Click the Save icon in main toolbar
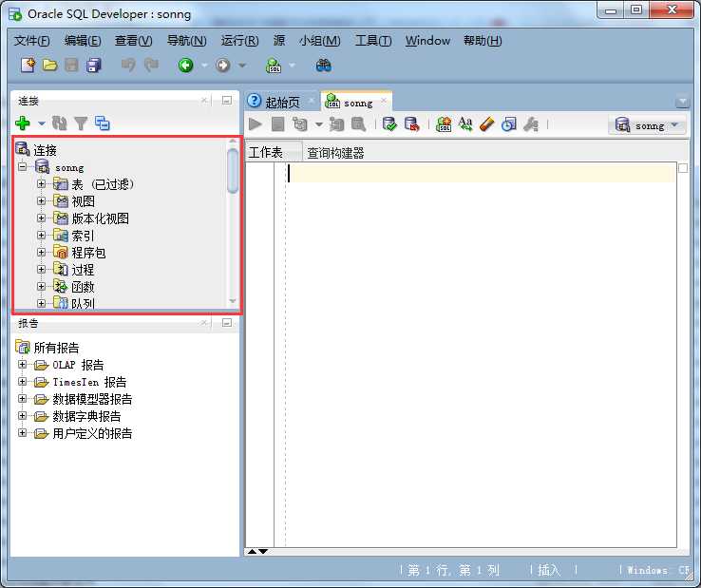 [71, 66]
